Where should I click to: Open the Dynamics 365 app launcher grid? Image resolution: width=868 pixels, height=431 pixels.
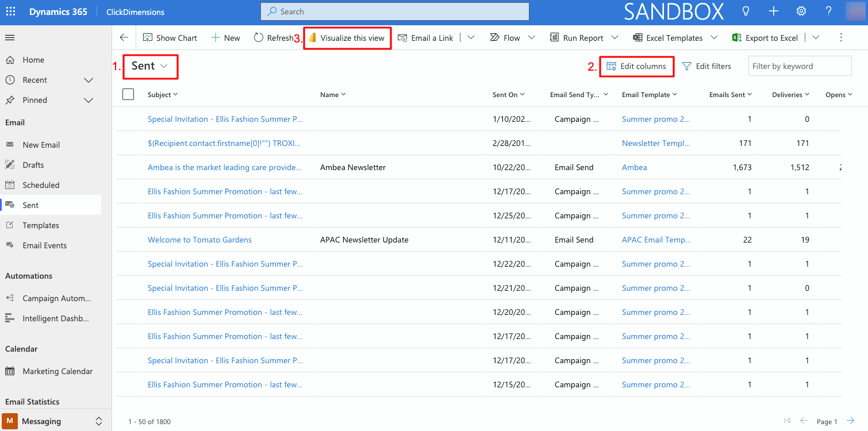point(10,11)
